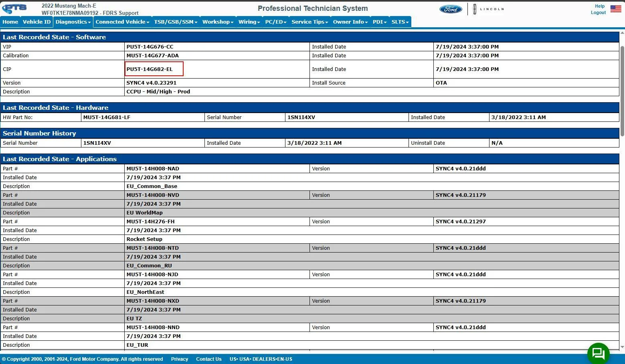Open the Vehicle ID tab

click(36, 22)
